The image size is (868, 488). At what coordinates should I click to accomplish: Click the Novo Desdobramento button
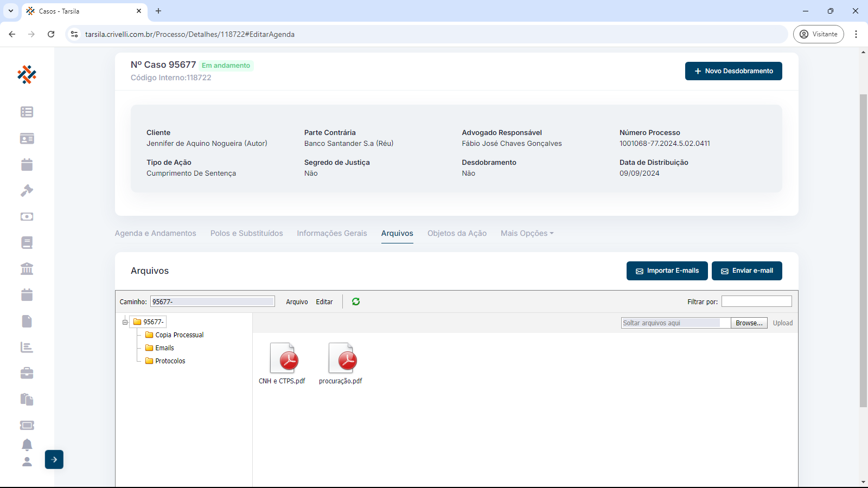(733, 71)
